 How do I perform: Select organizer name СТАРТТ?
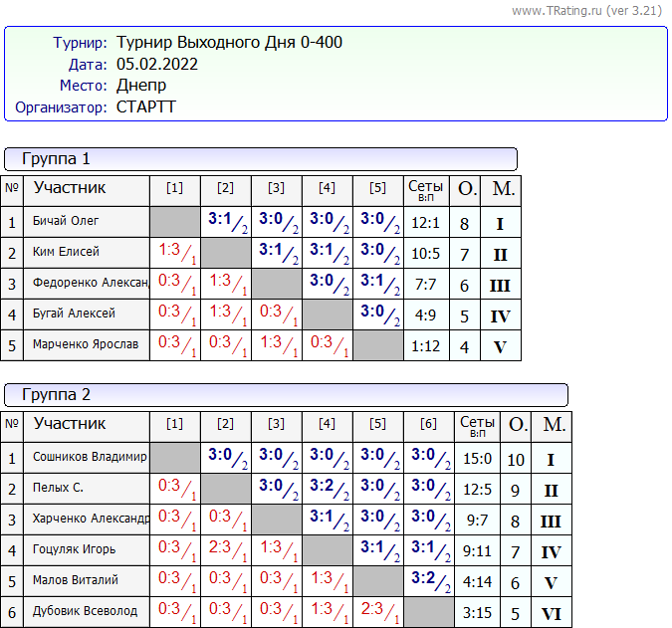tap(145, 107)
